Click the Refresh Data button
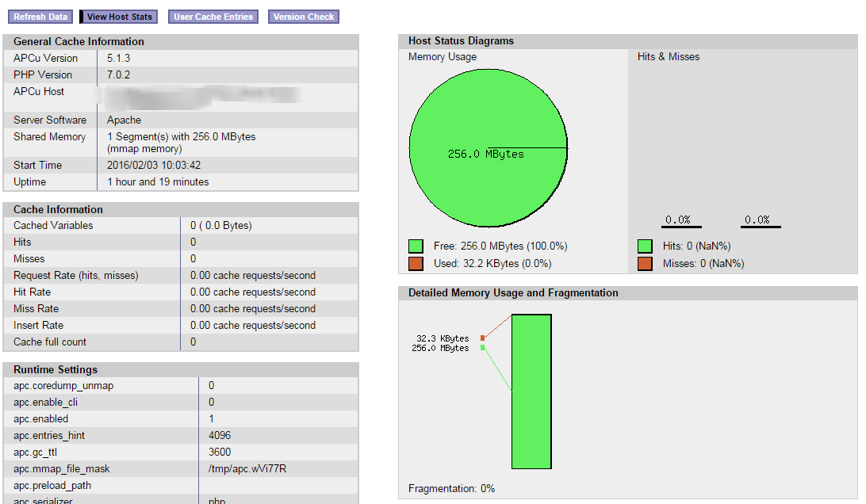 [x=40, y=17]
